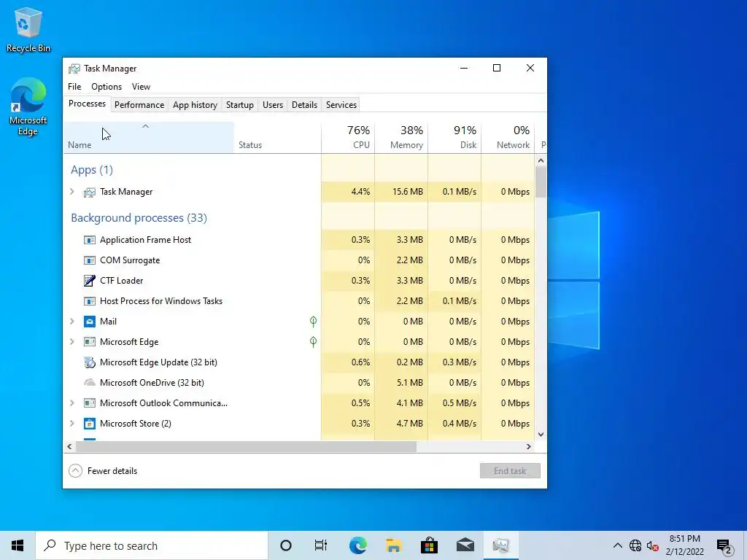
Task: Sort processes by Name column
Action: [x=149, y=138]
